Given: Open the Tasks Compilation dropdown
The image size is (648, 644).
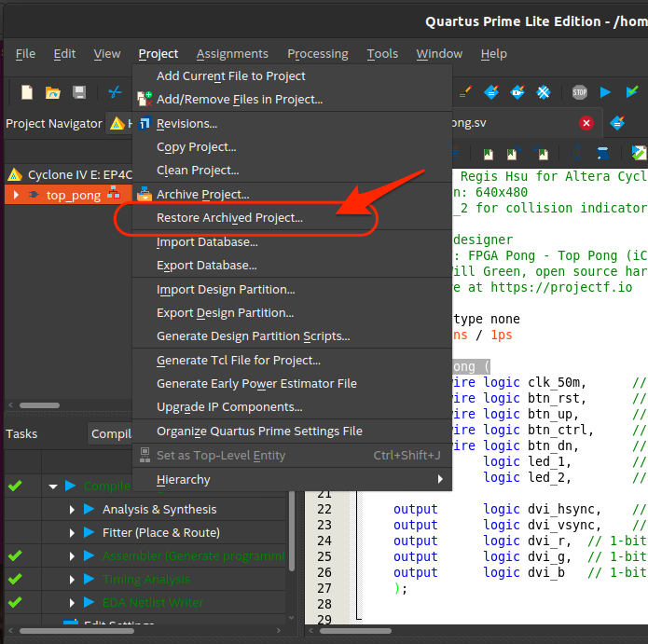Looking at the screenshot, I should (110, 433).
